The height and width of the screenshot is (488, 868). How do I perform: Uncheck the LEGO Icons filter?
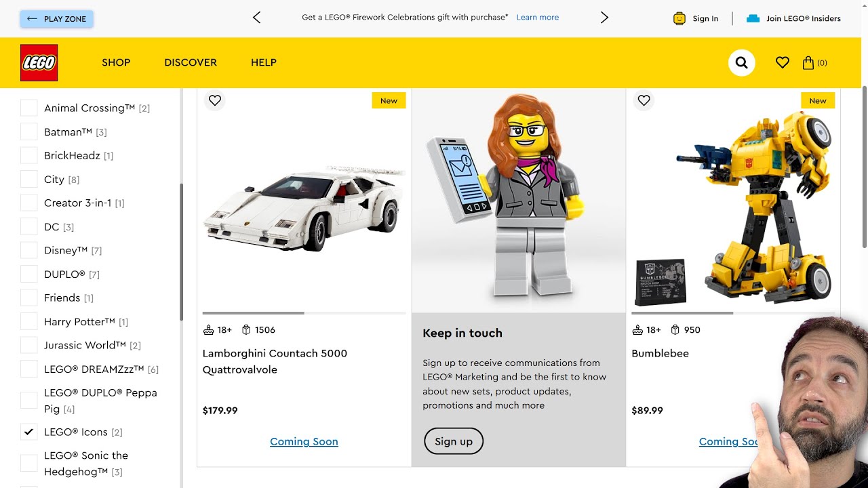[x=28, y=432]
